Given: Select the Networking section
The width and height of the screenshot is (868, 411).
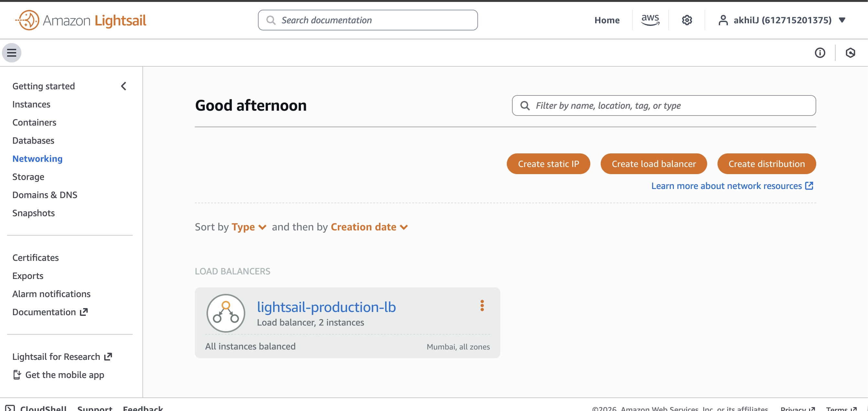Looking at the screenshot, I should (38, 159).
